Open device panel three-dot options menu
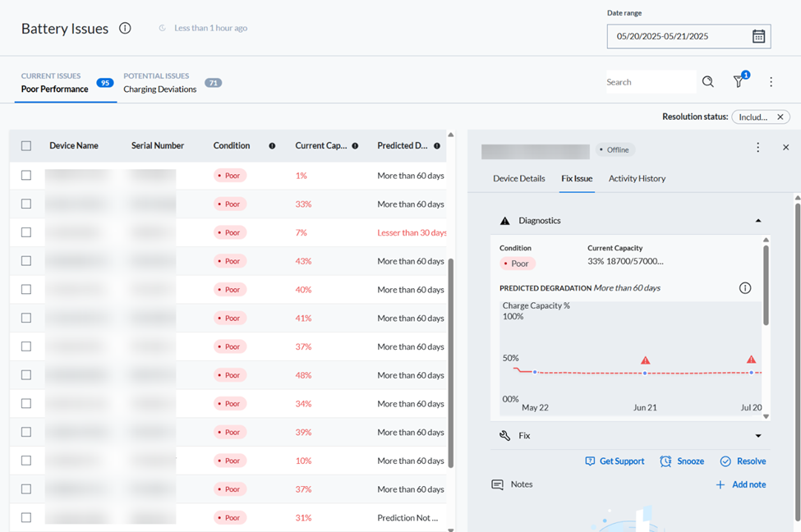The width and height of the screenshot is (801, 532). tap(757, 148)
